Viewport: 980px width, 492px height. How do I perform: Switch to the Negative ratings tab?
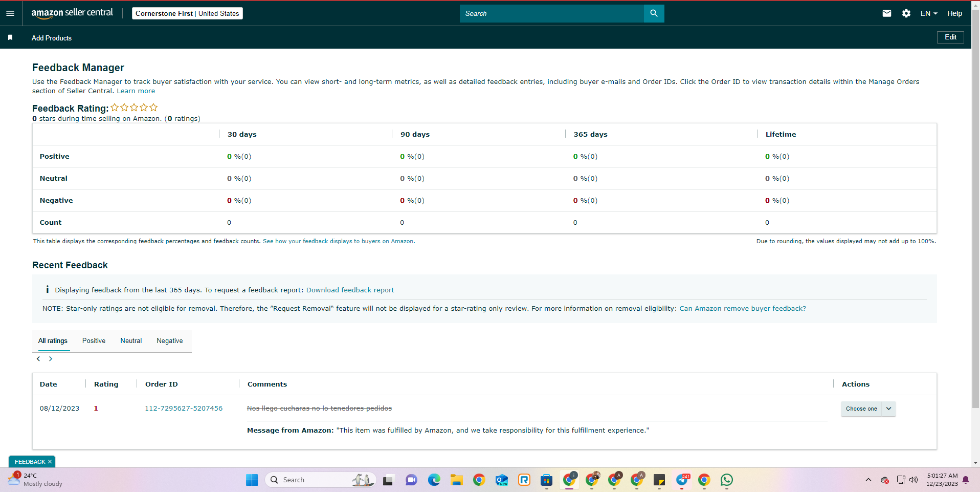click(170, 341)
